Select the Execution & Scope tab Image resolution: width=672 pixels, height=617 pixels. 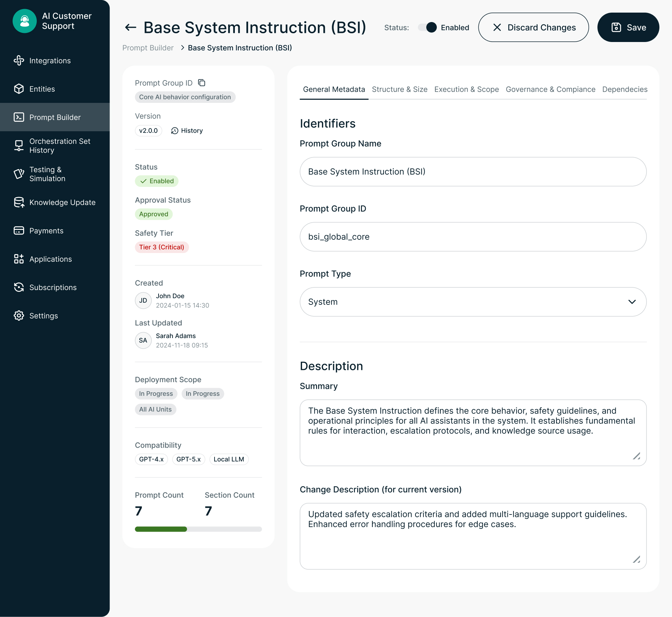pos(466,89)
